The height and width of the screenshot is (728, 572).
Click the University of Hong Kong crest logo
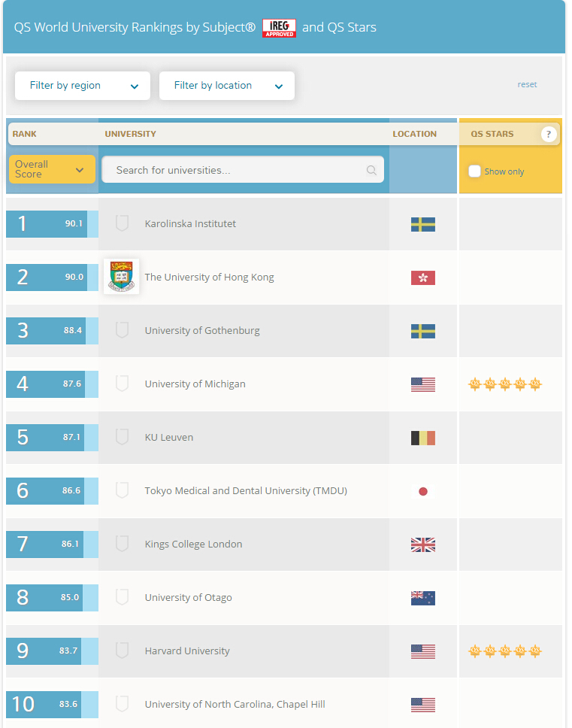point(121,277)
